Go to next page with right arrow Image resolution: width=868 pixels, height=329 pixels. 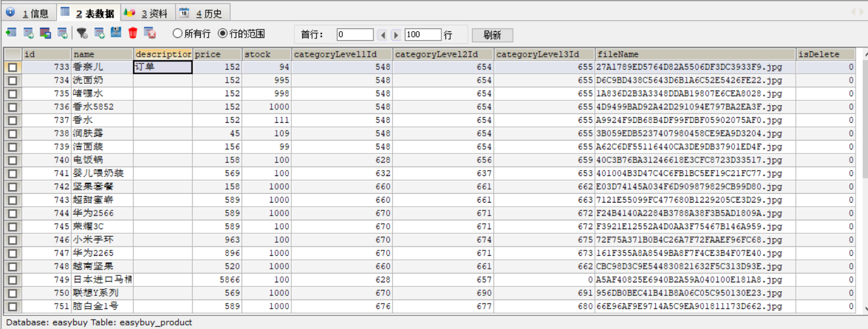(396, 35)
